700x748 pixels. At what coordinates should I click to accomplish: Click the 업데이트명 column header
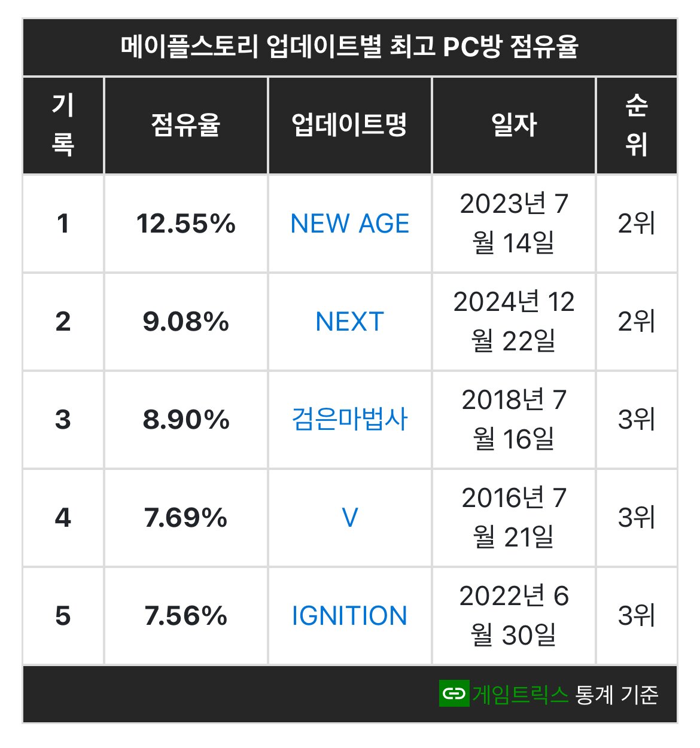tap(350, 126)
